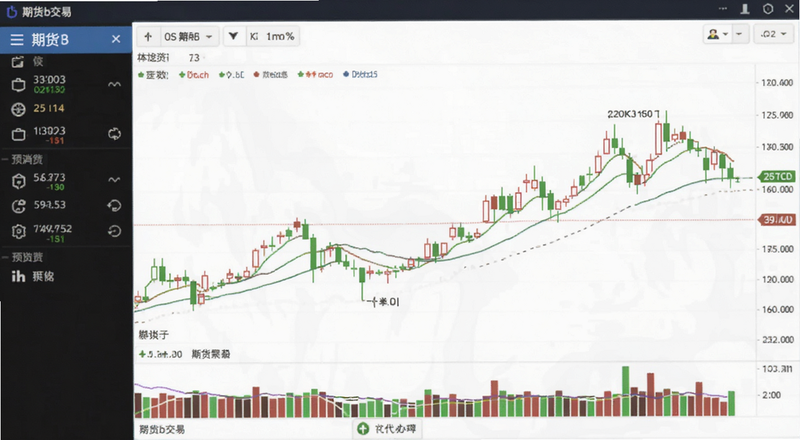800x440 pixels.
Task: Click the 257CD green price tag
Action: (777, 177)
